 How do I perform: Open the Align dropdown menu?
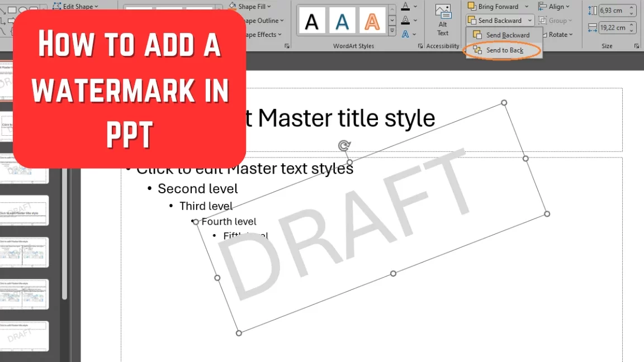[553, 7]
